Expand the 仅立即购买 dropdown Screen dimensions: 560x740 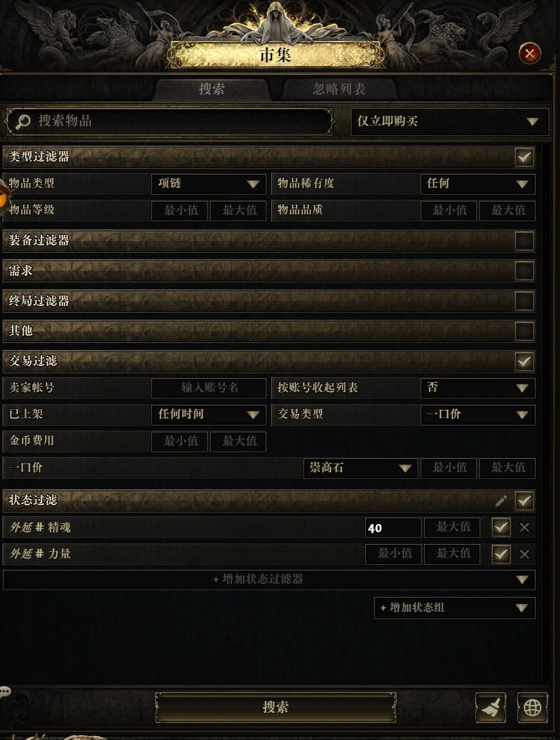pos(450,122)
